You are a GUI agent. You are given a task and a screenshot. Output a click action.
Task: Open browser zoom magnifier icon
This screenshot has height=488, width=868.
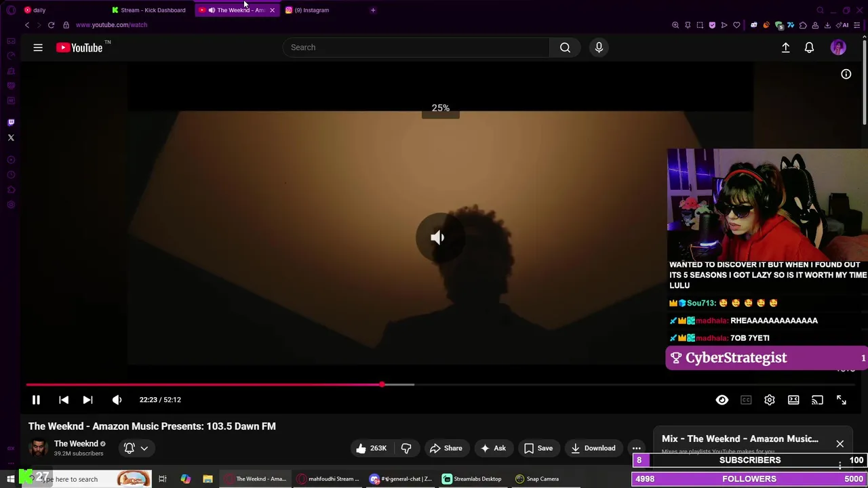tap(675, 25)
